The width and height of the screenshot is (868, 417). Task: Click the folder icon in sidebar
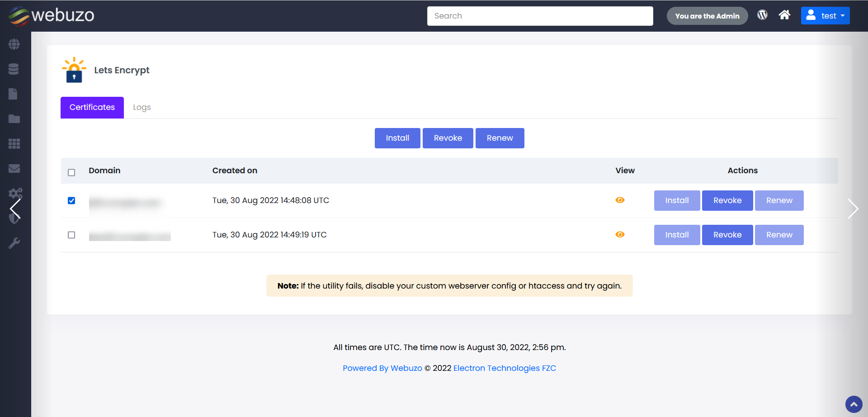coord(14,119)
